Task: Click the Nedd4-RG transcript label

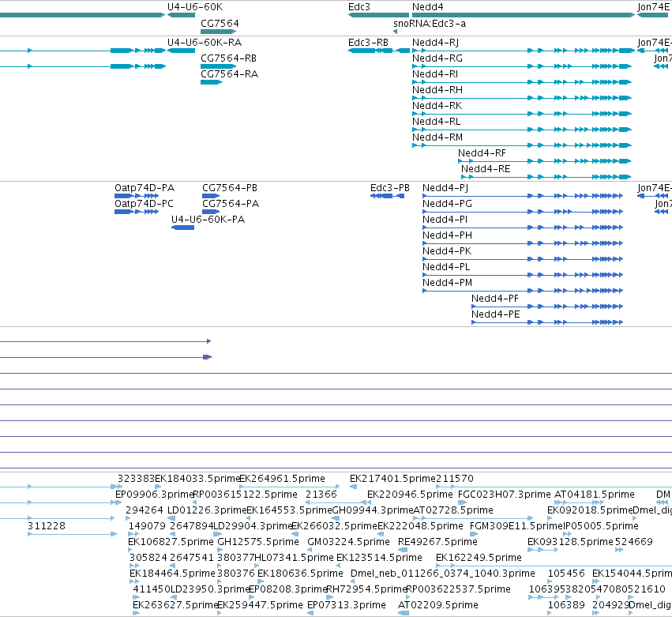Action: [x=437, y=58]
